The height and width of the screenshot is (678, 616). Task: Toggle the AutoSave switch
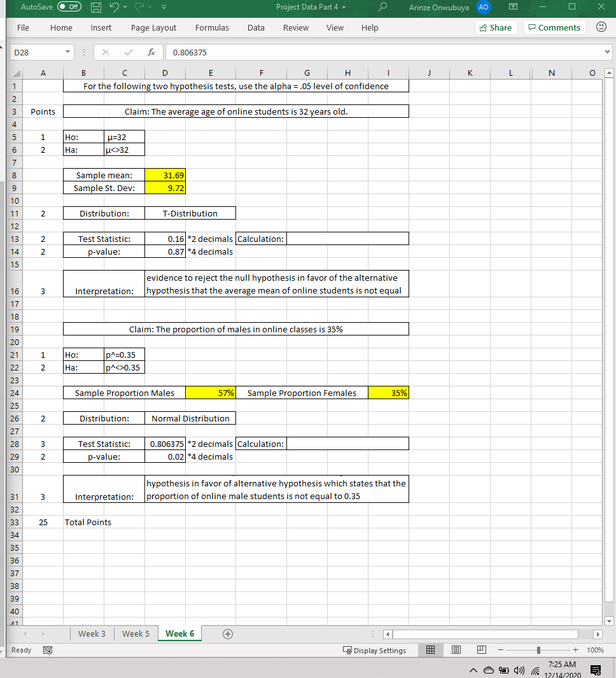click(69, 7)
